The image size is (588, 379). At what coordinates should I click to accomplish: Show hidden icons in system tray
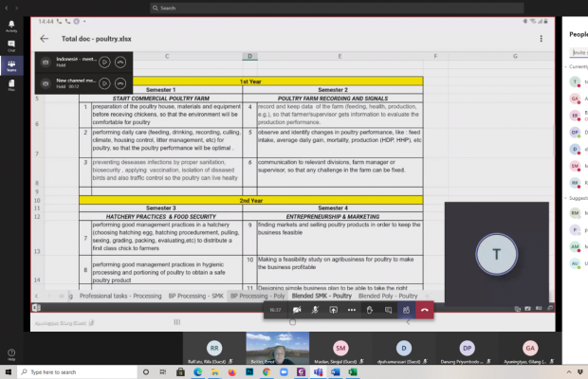tap(569, 371)
